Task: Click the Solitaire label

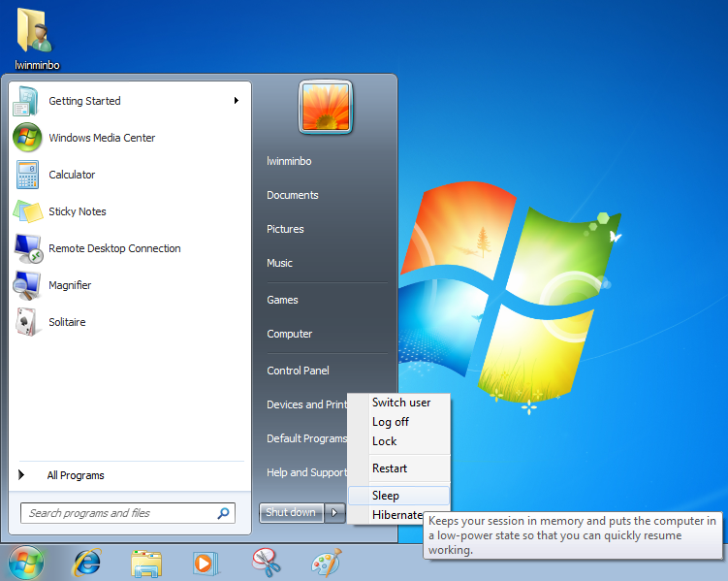Action: (67, 322)
